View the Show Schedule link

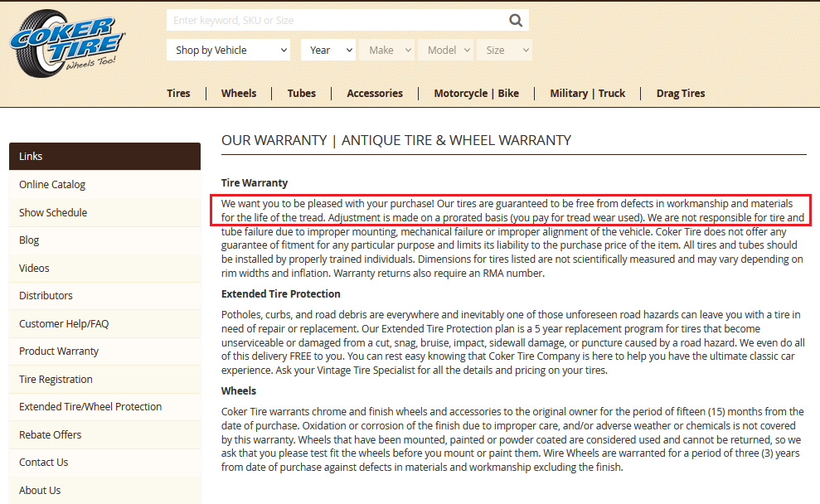tap(53, 213)
